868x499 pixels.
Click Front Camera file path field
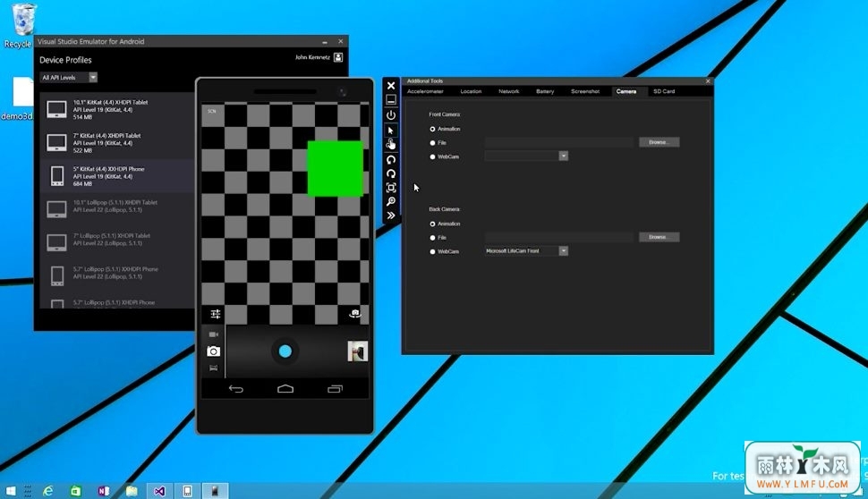[x=559, y=142]
